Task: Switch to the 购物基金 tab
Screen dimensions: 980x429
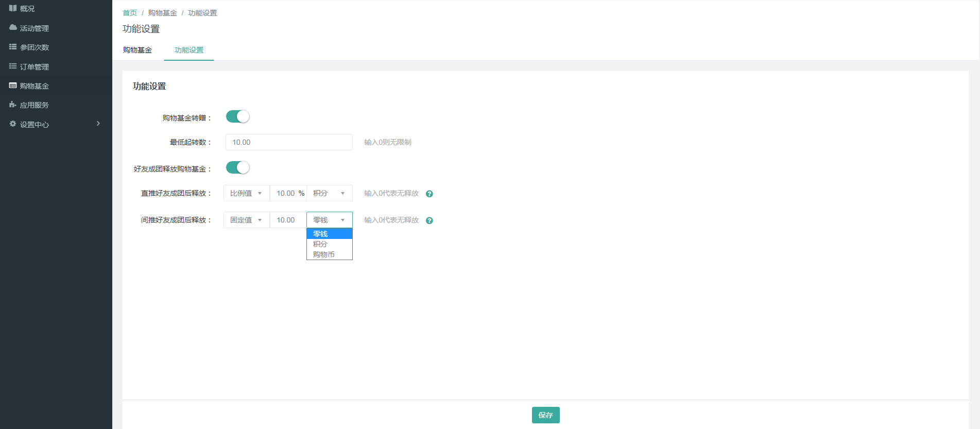Action: (x=137, y=50)
